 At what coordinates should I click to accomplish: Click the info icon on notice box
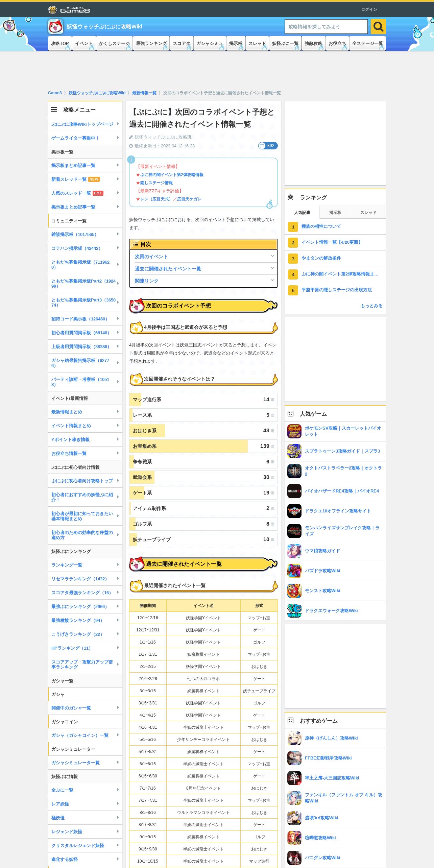pos(131,160)
